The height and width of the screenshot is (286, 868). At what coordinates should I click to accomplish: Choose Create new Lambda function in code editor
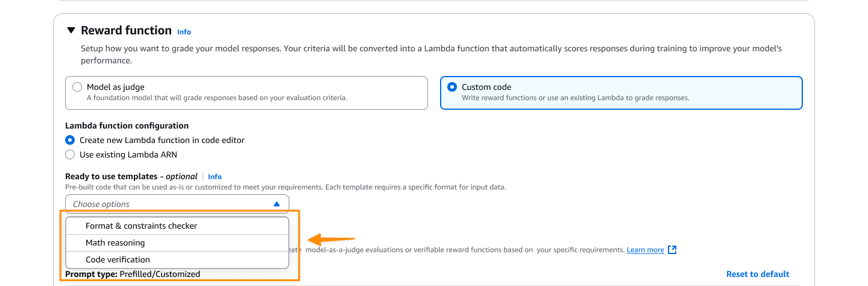coord(71,140)
